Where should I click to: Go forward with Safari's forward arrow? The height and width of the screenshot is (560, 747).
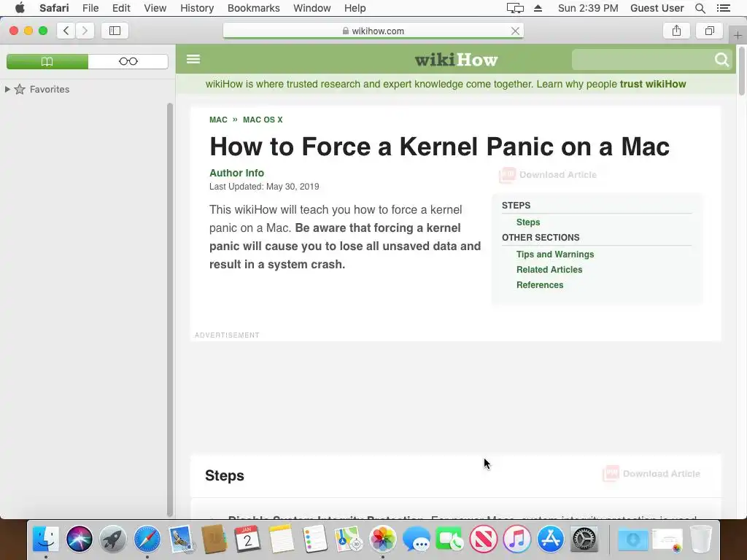pyautogui.click(x=85, y=31)
